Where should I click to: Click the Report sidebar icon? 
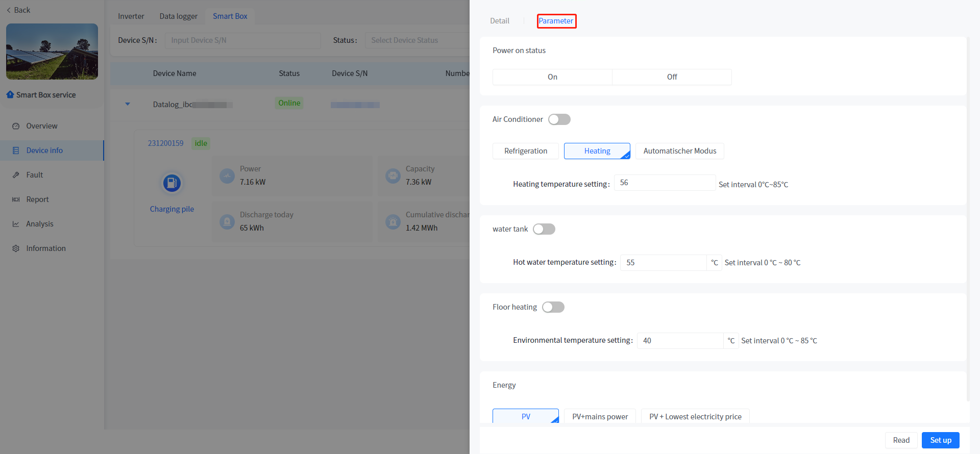[x=16, y=199]
